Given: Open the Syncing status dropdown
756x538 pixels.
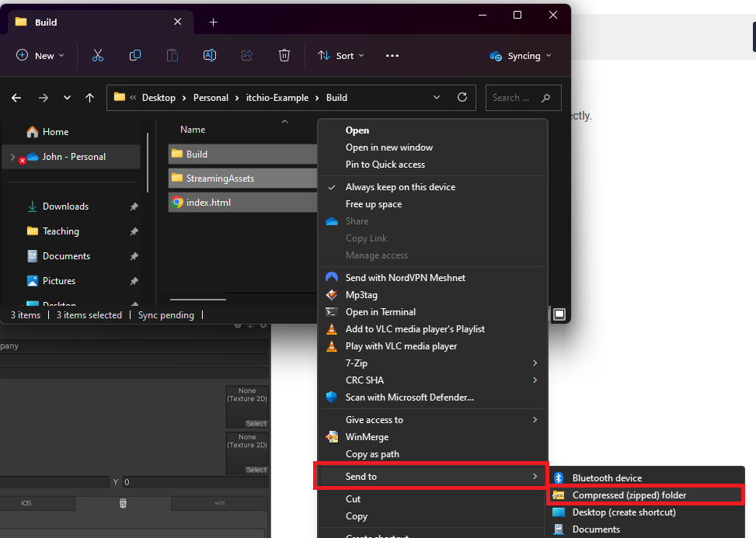Looking at the screenshot, I should point(521,56).
